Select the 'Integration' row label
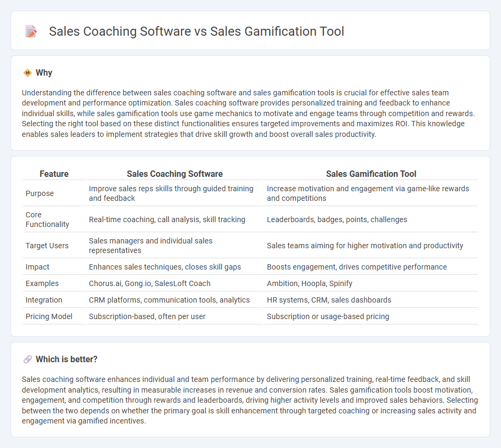The width and height of the screenshot is (501, 448). [44, 300]
